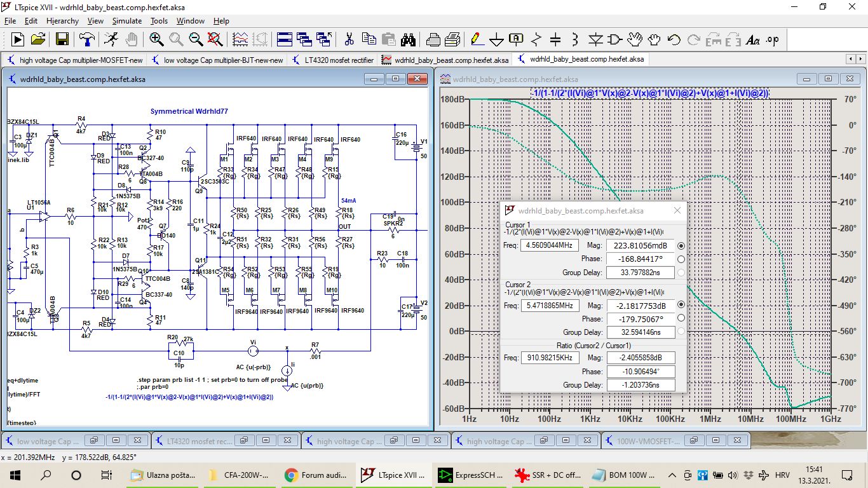The width and height of the screenshot is (868, 488).
Task: Select the Resistor component tool
Action: pyautogui.click(x=536, y=39)
